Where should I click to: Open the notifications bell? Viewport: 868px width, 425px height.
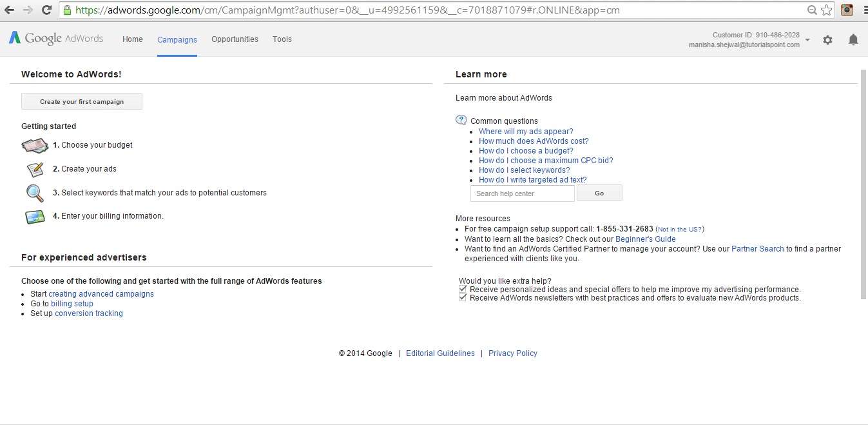coord(853,39)
